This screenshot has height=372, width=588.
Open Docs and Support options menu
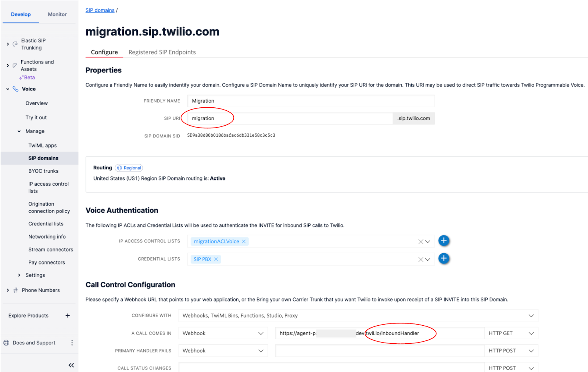pos(72,343)
